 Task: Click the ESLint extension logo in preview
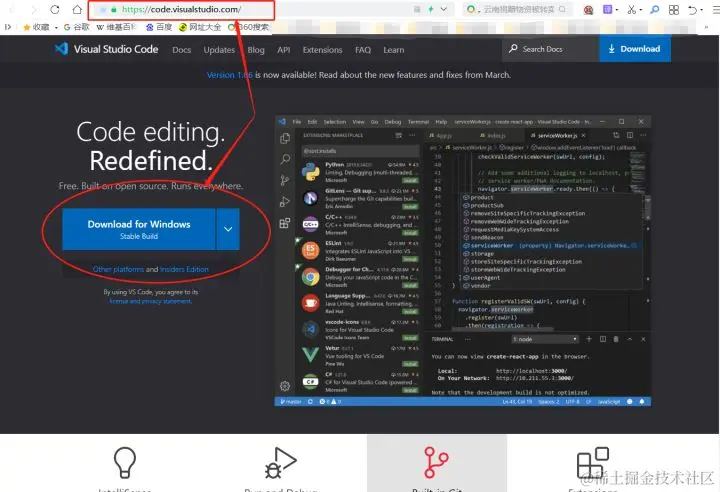click(310, 251)
